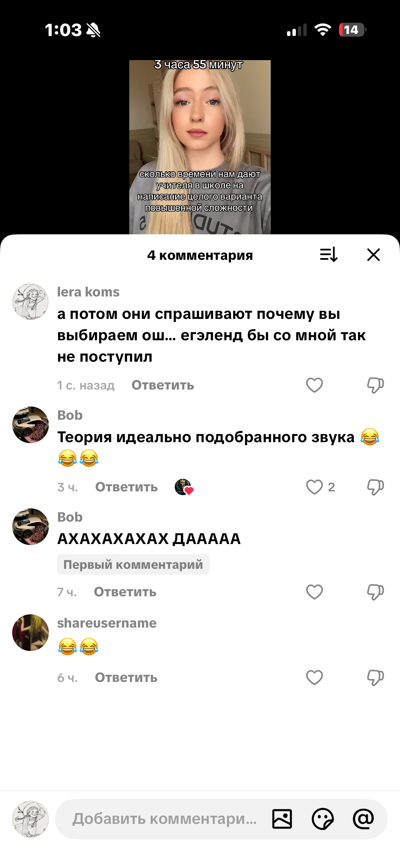Close the comments panel
This screenshot has height=868, width=400.
click(x=373, y=254)
